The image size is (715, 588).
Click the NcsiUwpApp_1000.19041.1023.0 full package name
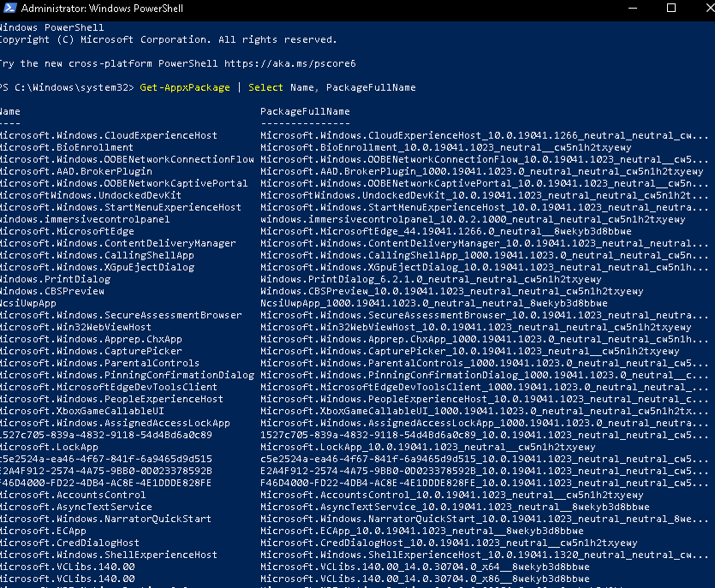(433, 303)
